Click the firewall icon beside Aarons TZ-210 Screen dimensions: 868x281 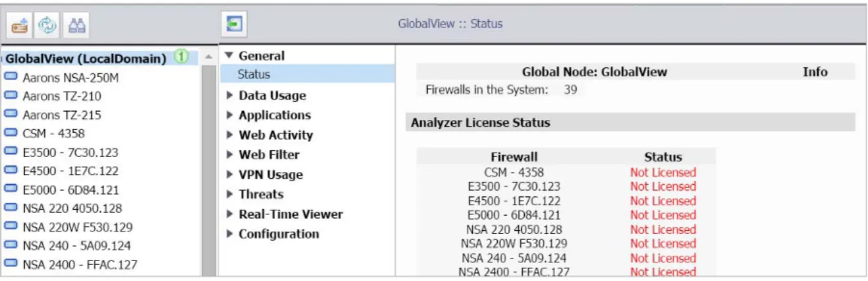coord(10,96)
